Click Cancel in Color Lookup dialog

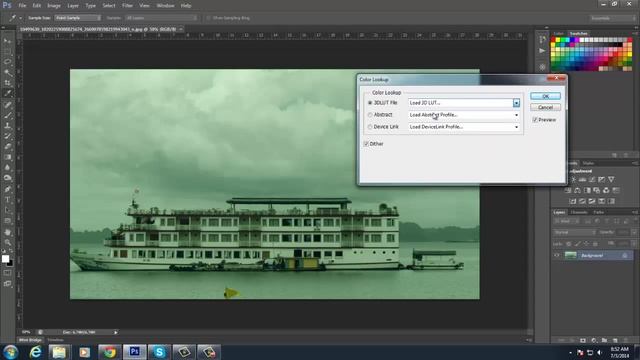545,107
